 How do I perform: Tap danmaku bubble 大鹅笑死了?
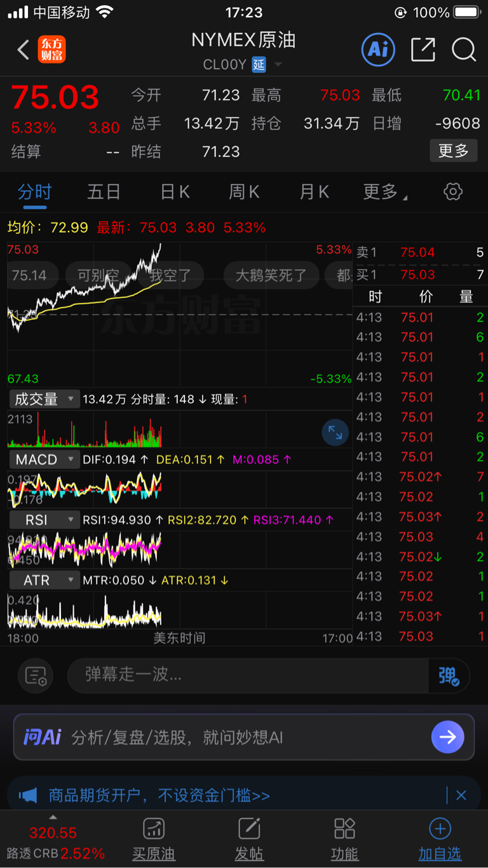[271, 275]
